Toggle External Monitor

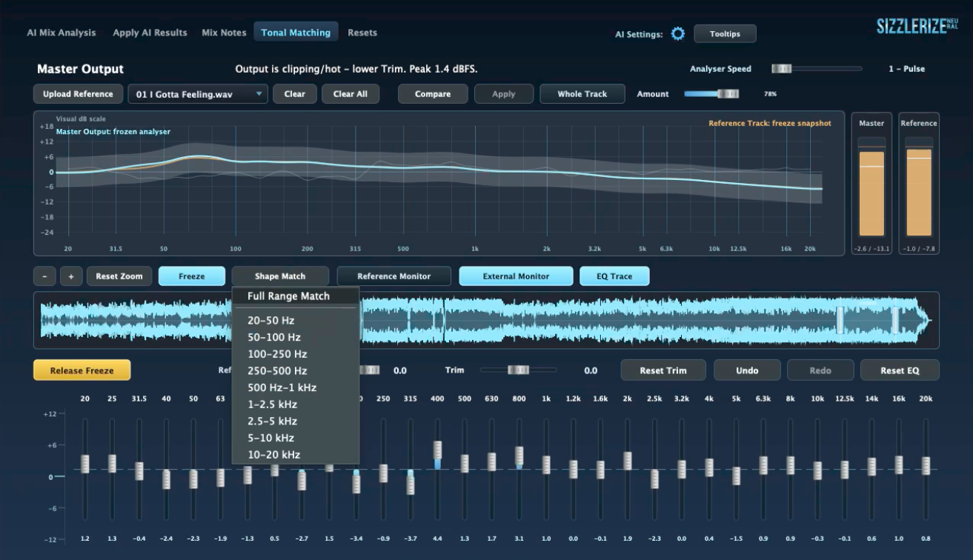coord(516,276)
